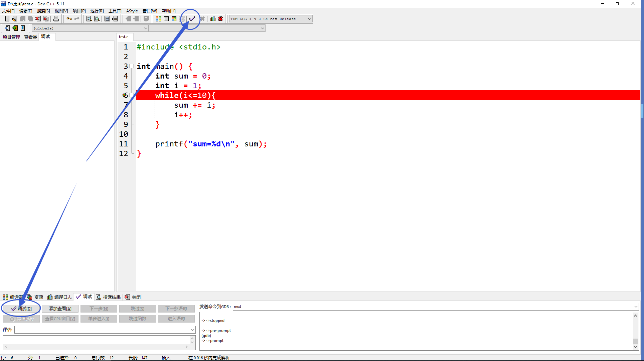Click the print toolbar icon
This screenshot has width=644, height=361.
pos(56,19)
